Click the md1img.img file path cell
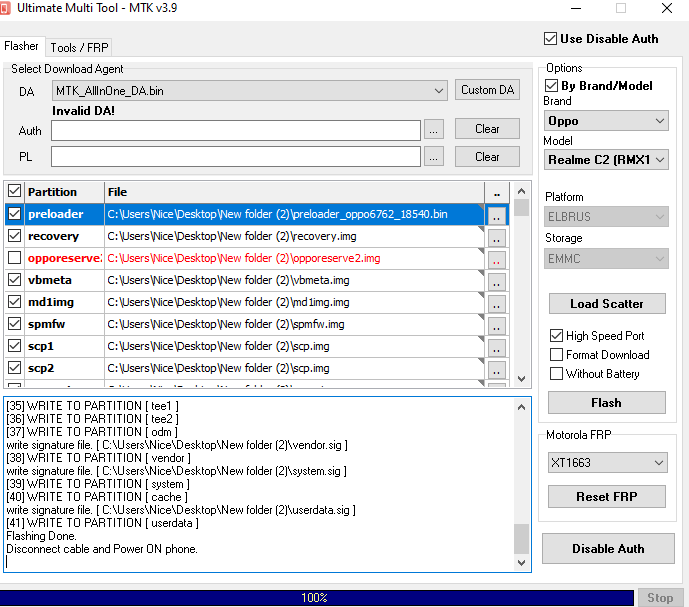689x607 pixels. tap(294, 302)
